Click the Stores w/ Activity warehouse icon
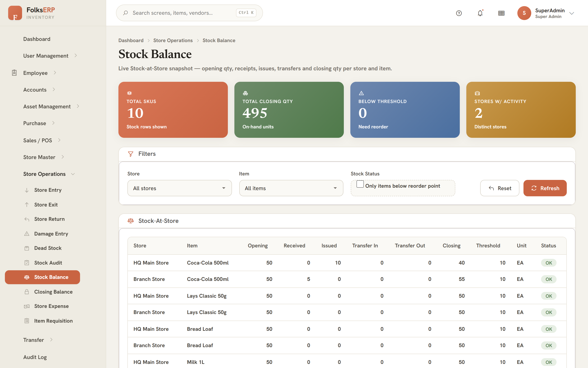Screen dimensions: 588x368 [x=477, y=93]
